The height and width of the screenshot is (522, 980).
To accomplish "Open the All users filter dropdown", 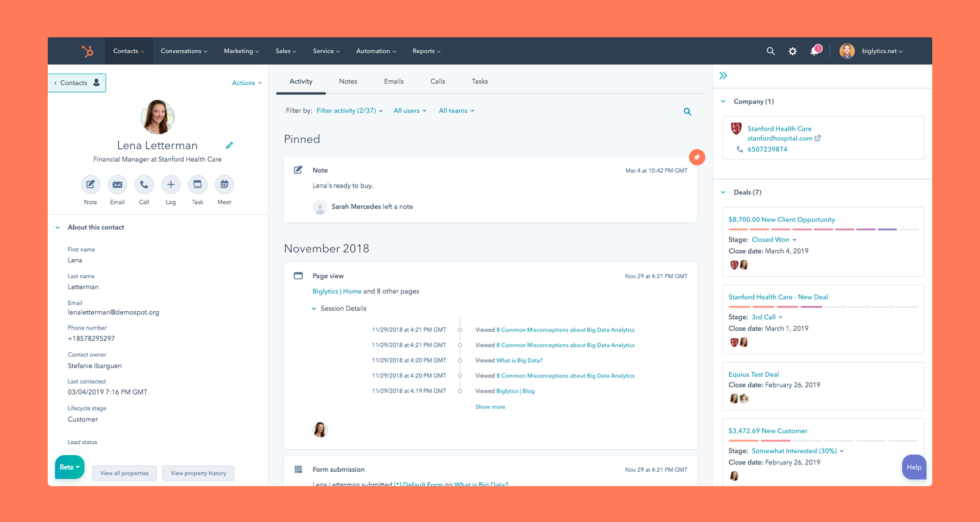I will pyautogui.click(x=410, y=111).
